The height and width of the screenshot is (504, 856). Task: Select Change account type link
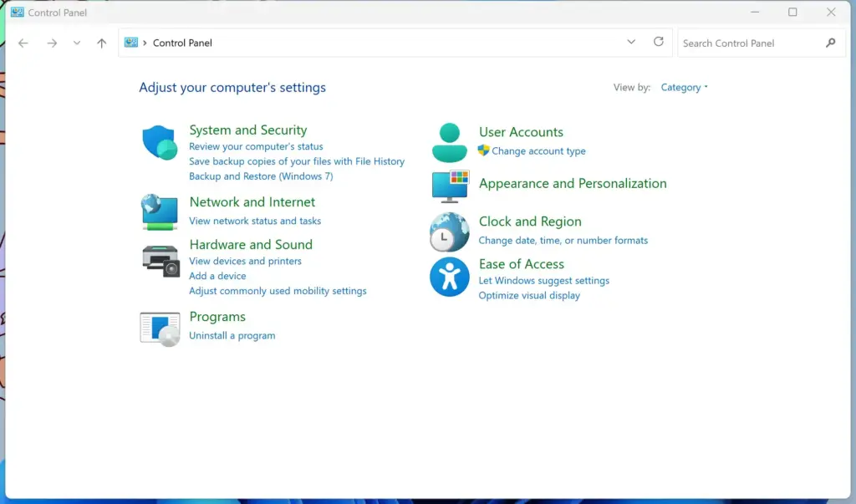tap(538, 150)
